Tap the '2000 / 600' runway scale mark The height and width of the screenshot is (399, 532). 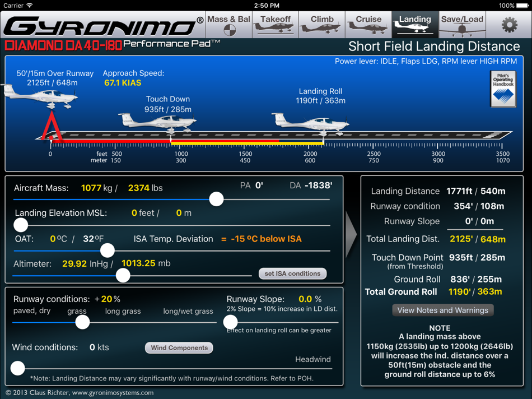(310, 157)
